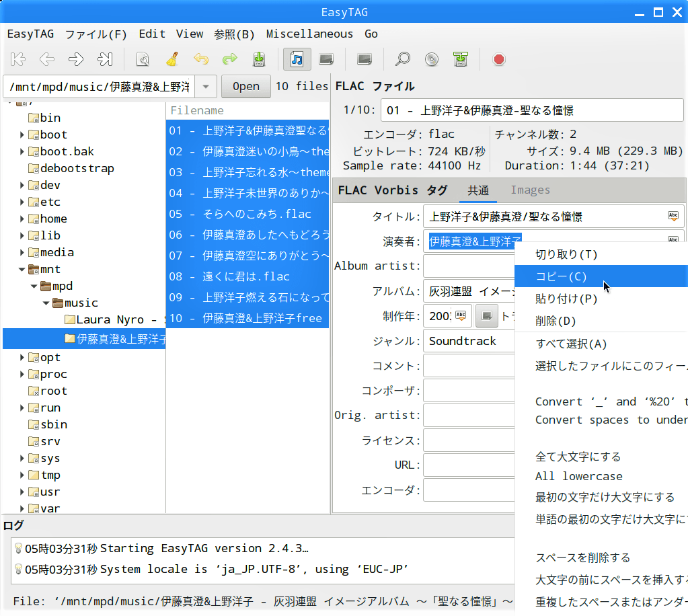Click the save files icon with green arrow

click(259, 59)
